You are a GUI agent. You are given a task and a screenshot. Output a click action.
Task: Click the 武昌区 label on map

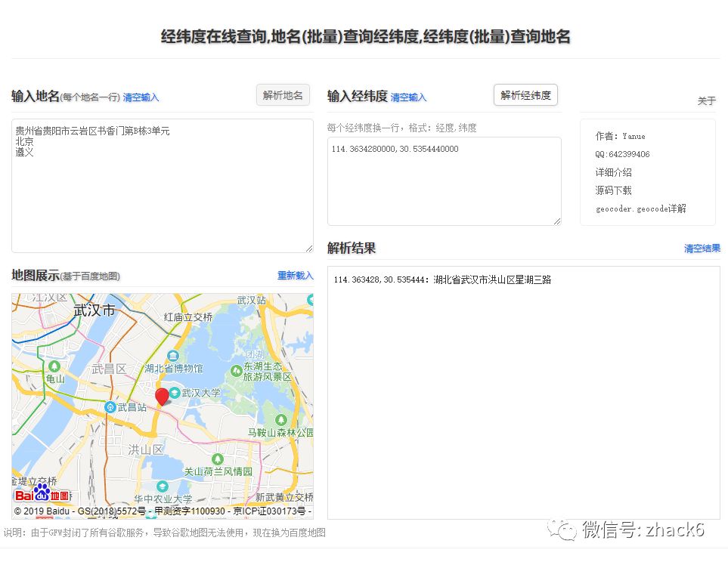click(109, 369)
